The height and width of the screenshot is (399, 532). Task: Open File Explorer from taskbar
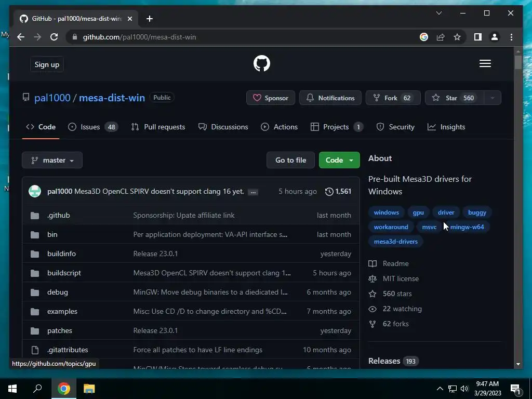pos(89,389)
